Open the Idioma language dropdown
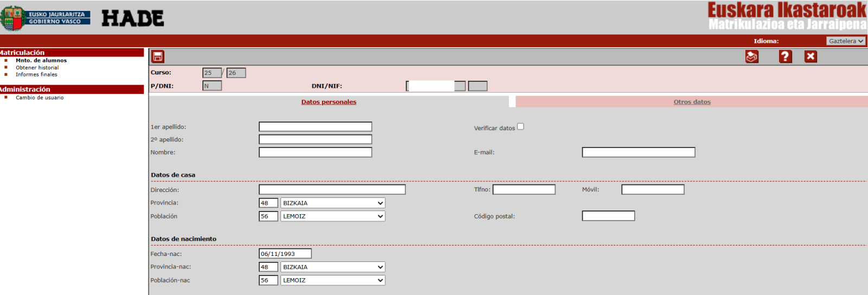 click(845, 41)
